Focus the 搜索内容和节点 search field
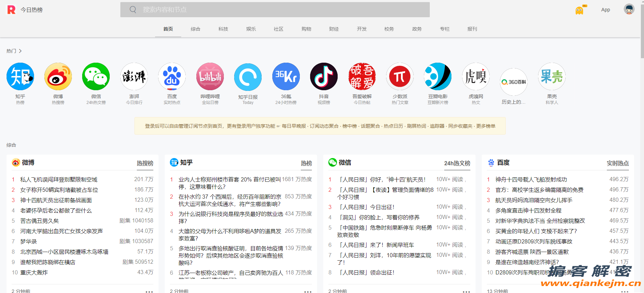Image resolution: width=644 pixels, height=293 pixels. 275,10
